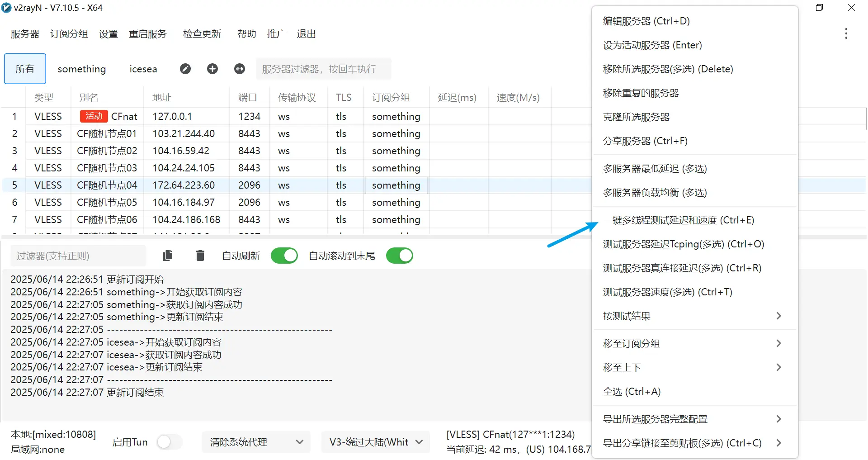The image size is (868, 460).
Task: Choose 测试服务器延迟Tcping(多选) (Ctrl+O)
Action: 695,244
